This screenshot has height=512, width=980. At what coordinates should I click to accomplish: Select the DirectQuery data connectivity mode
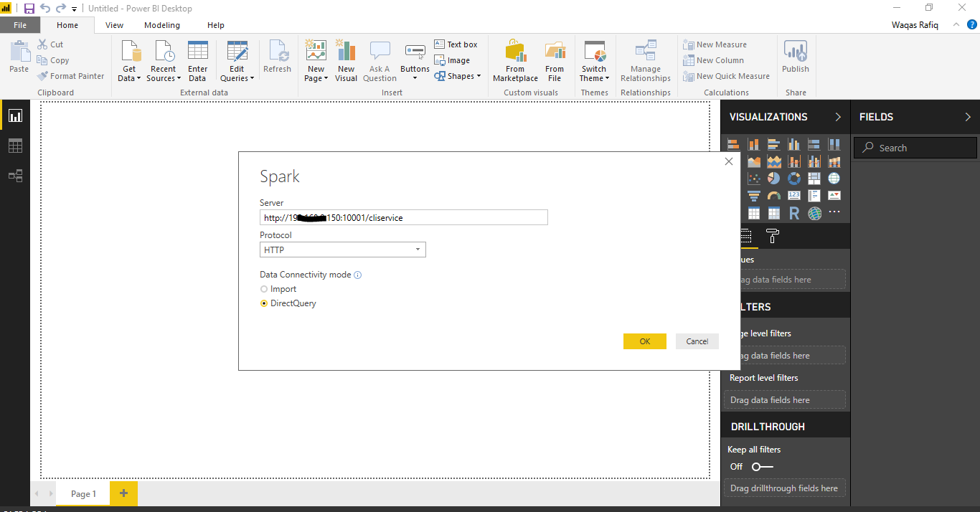265,303
